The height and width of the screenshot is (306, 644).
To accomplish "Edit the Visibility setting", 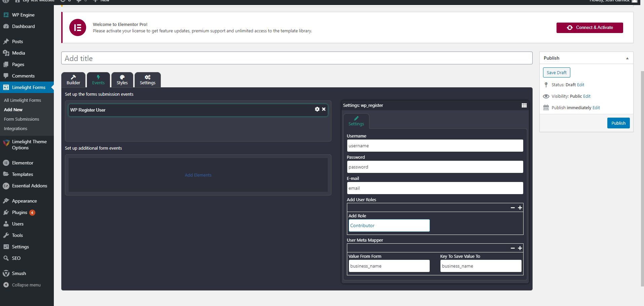I will point(586,96).
